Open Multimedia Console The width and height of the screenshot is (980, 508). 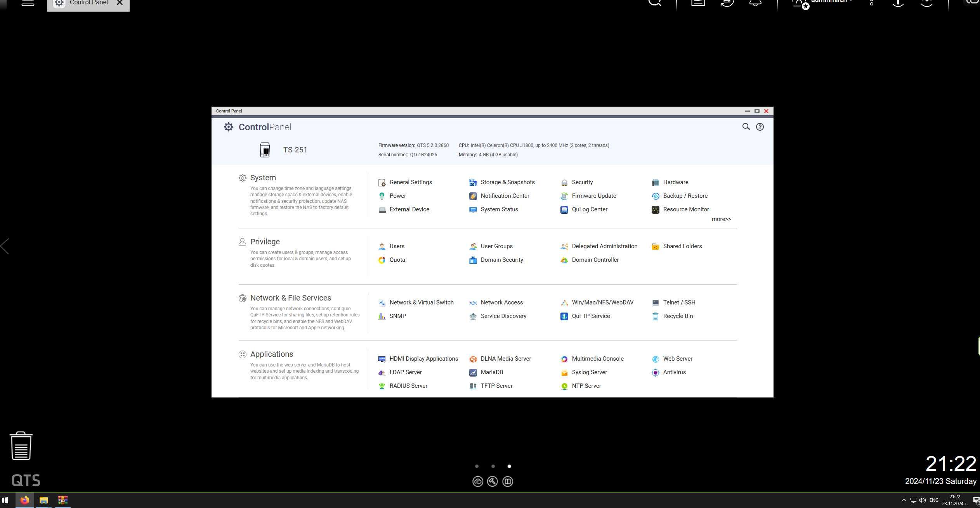pos(592,359)
